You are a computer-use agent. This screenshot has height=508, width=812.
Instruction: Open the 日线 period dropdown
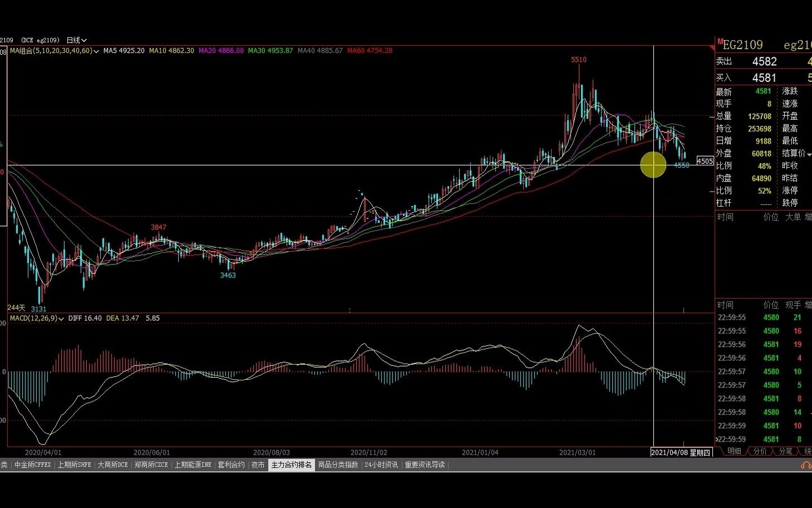[x=77, y=40]
